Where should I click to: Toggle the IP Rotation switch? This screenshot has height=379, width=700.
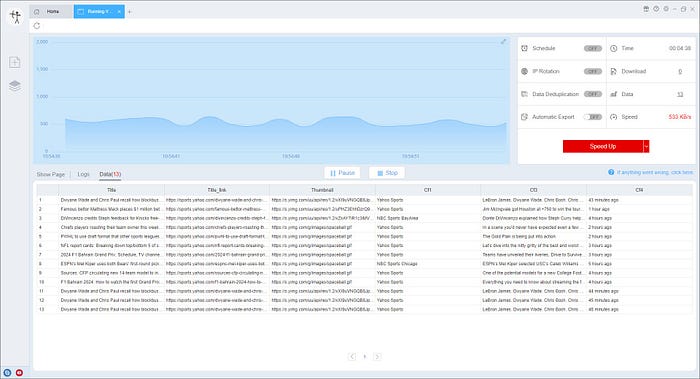point(593,71)
